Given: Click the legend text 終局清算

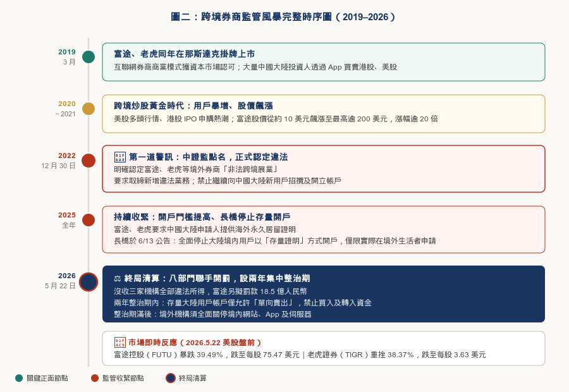Looking at the screenshot, I should pyautogui.click(x=192, y=378).
